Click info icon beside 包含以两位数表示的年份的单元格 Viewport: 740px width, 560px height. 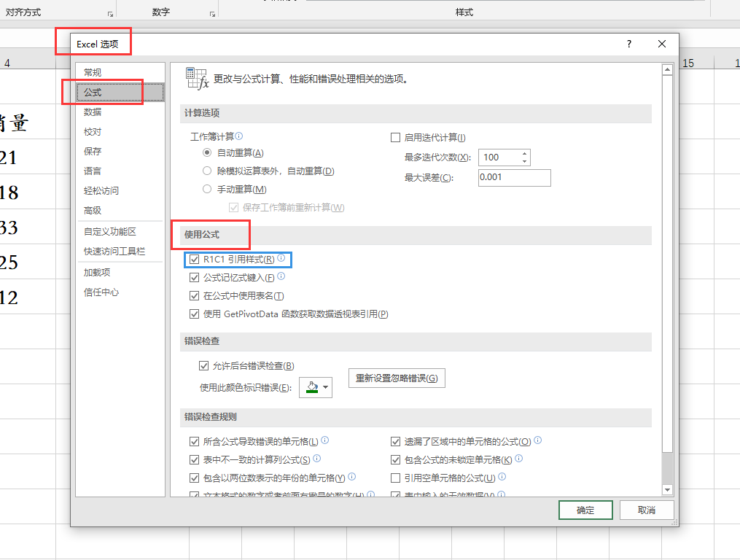pos(351,476)
